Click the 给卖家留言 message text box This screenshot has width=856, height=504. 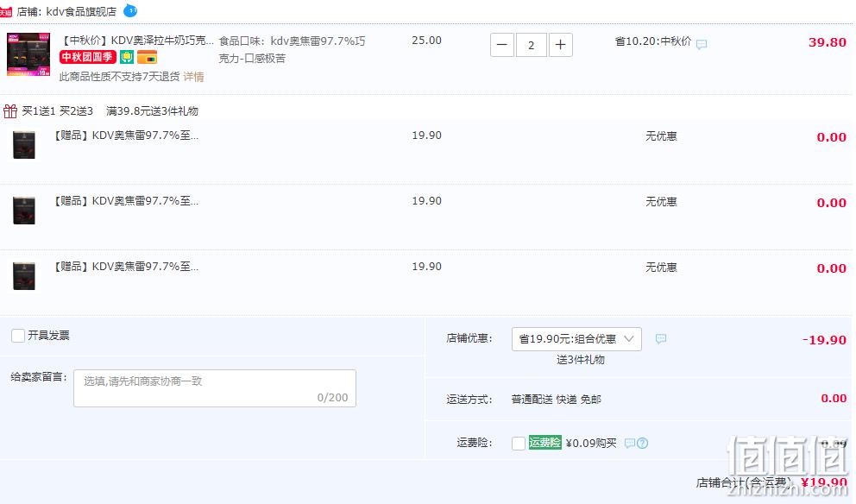215,388
